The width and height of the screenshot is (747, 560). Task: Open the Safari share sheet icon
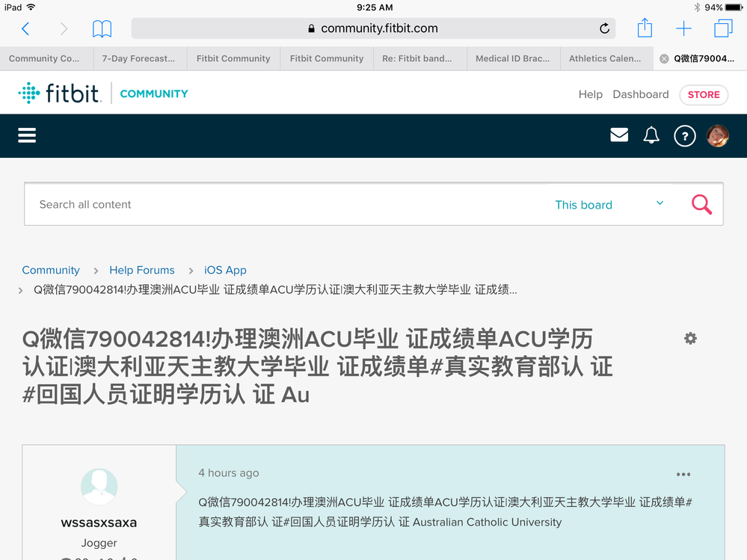click(645, 28)
